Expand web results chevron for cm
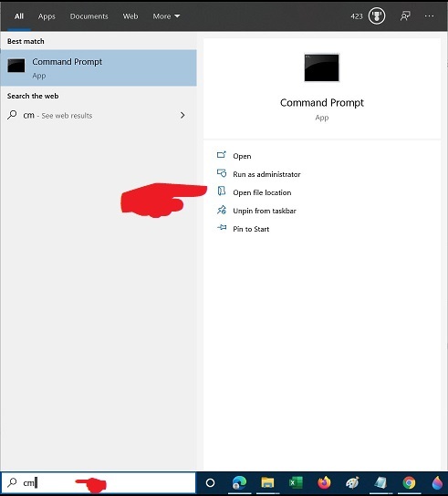 coord(182,115)
